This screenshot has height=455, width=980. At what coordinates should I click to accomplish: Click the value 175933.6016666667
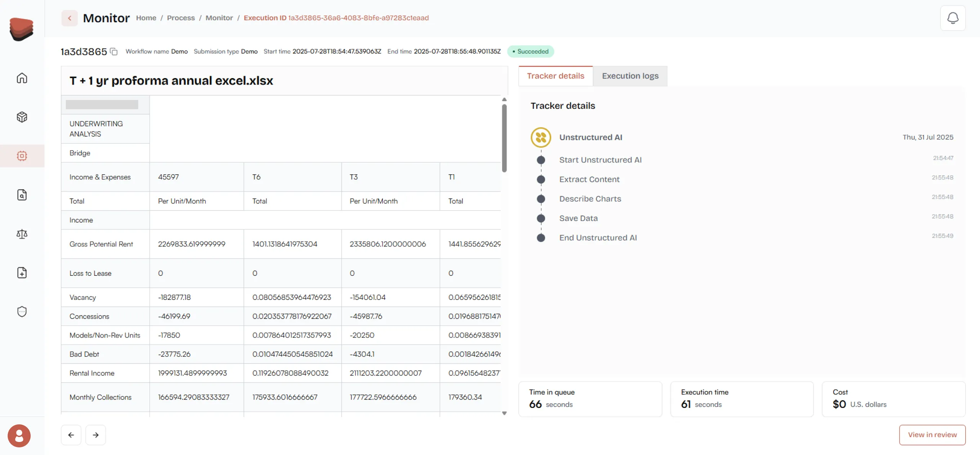click(x=284, y=397)
